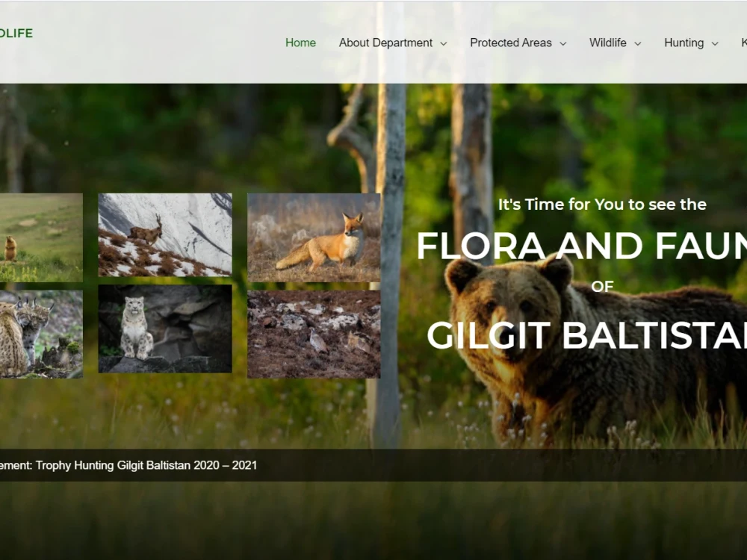Expand the Wildlife dropdown chevron
The image size is (747, 560).
[x=638, y=43]
